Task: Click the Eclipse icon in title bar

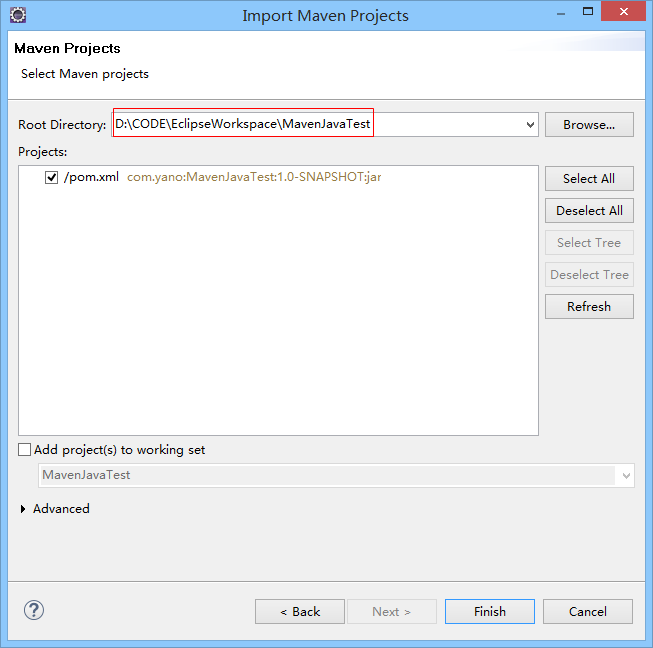Action: click(x=18, y=15)
